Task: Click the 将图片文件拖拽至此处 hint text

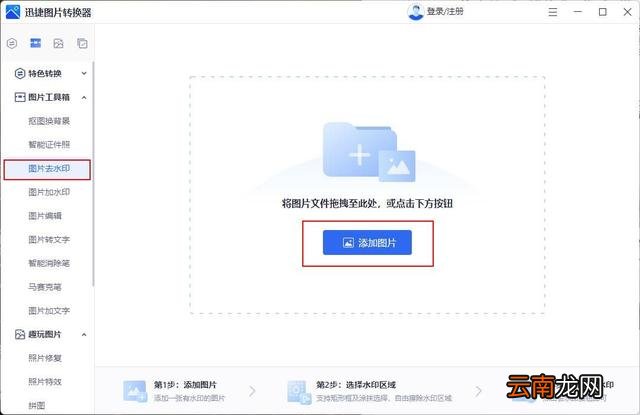Action: pyautogui.click(x=367, y=203)
